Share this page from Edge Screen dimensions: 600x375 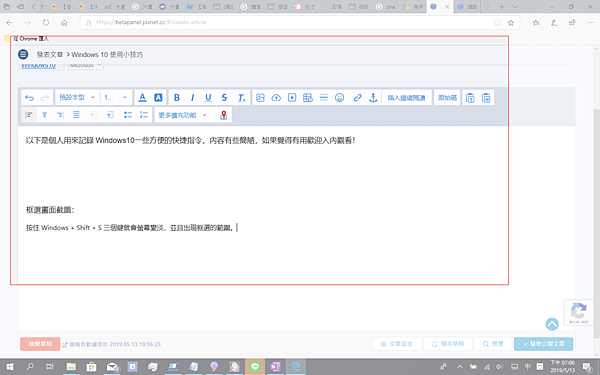572,23
